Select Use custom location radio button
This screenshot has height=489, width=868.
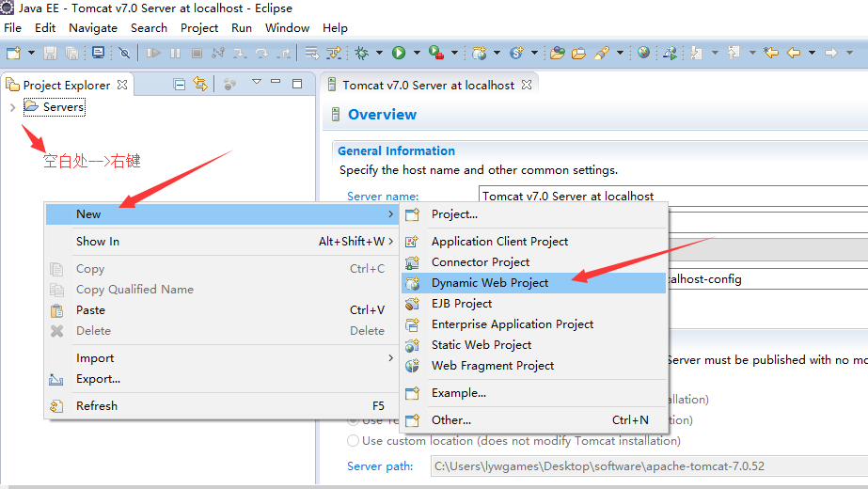354,441
